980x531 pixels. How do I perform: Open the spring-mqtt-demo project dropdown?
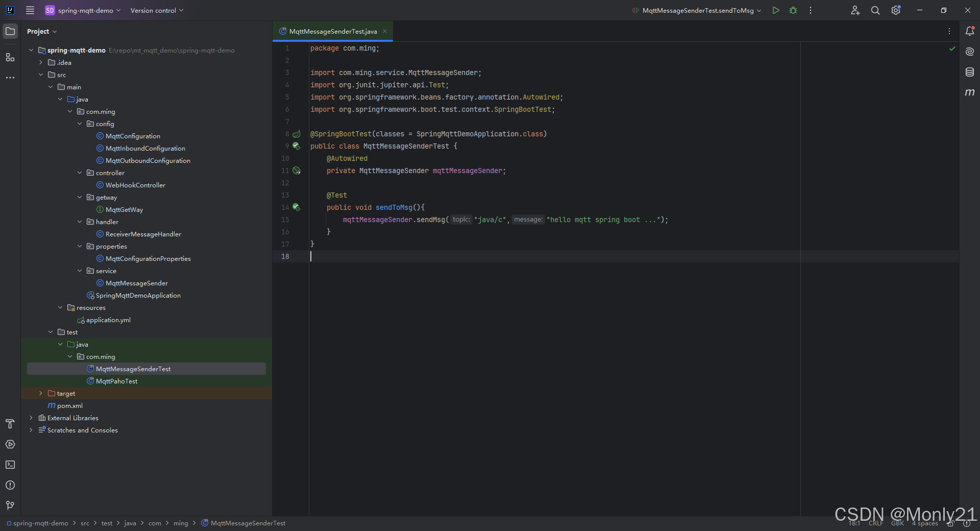[83, 10]
